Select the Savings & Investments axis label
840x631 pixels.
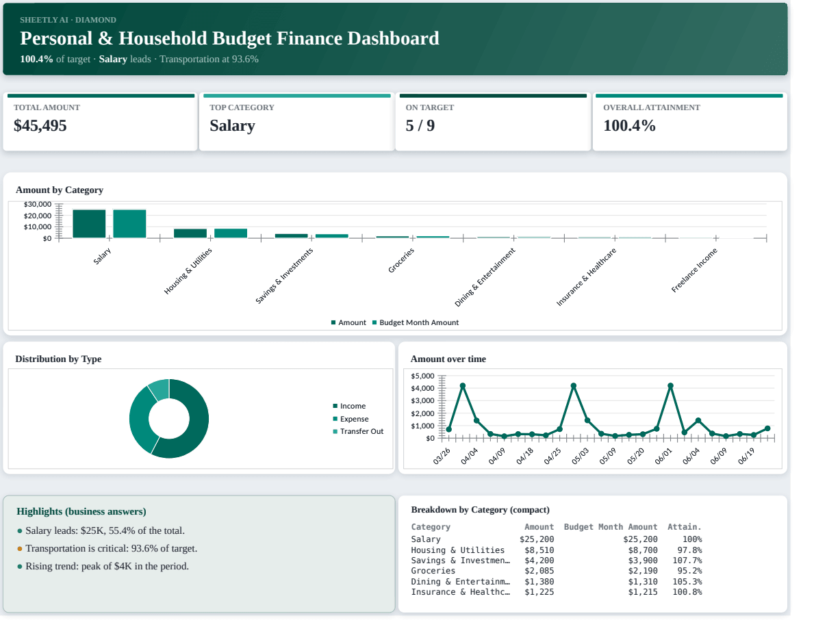click(x=284, y=276)
